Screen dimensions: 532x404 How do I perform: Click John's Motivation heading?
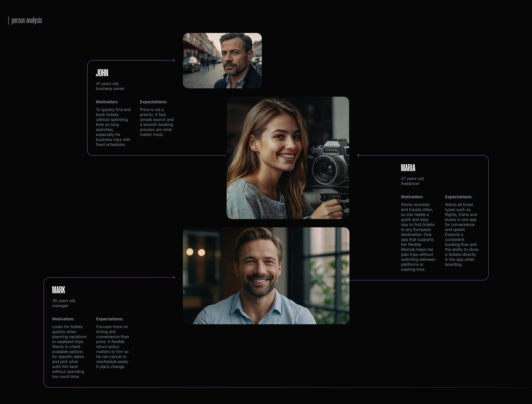pyautogui.click(x=107, y=102)
